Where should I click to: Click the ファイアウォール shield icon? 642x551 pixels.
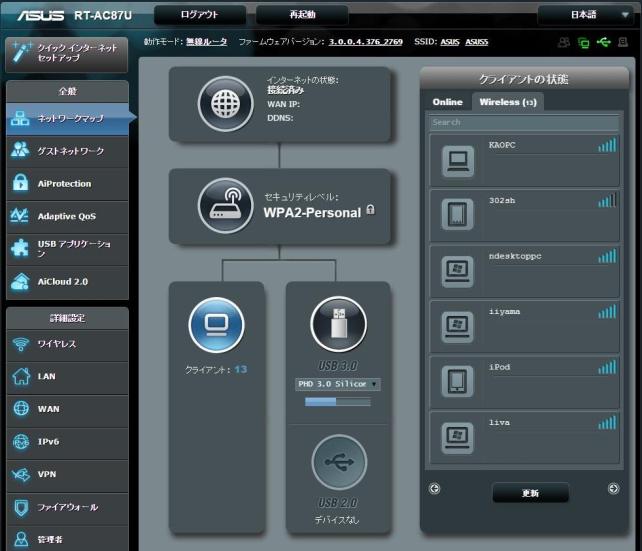(x=21, y=508)
